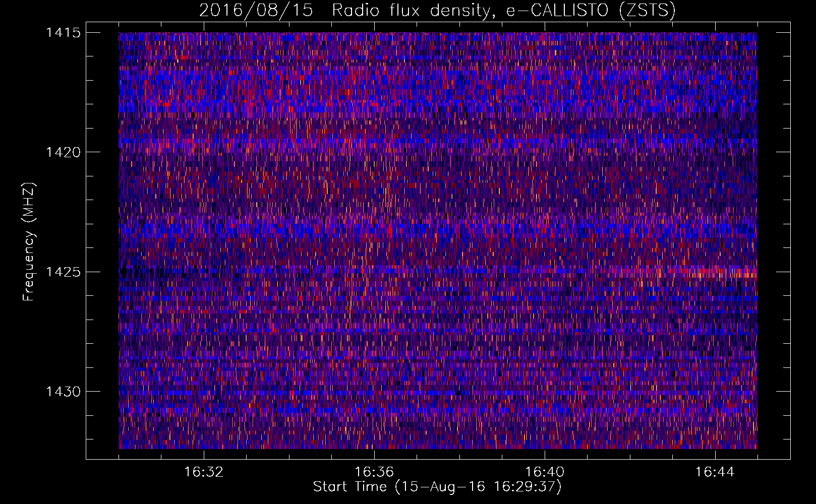Click the '1420' frequency axis label
This screenshot has width=816, height=504.
pyautogui.click(x=63, y=152)
